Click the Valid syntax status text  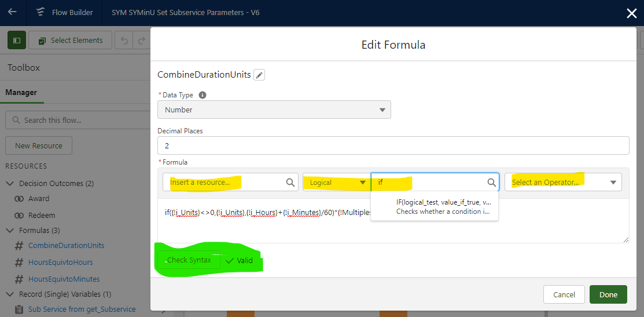pos(245,261)
